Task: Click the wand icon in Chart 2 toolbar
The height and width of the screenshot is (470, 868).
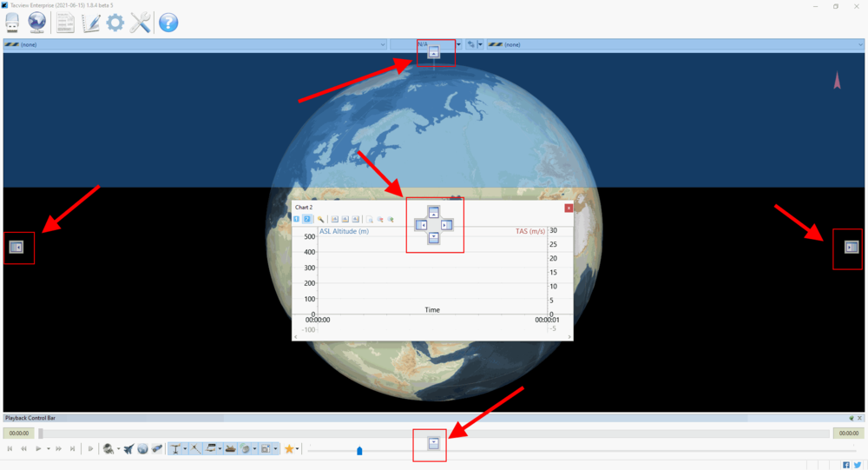Action: point(320,220)
